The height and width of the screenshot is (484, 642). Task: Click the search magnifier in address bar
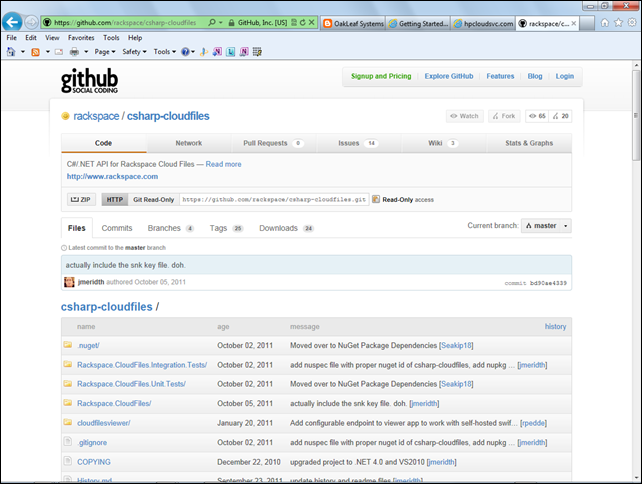(212, 23)
